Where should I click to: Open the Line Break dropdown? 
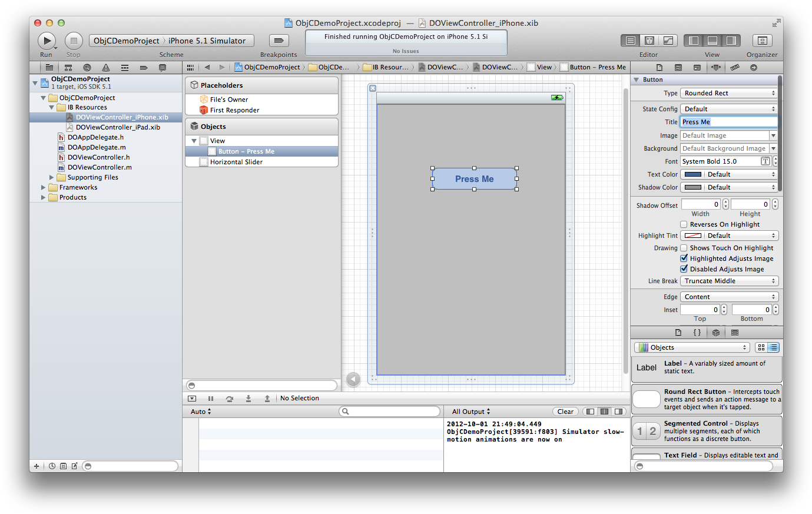coord(729,281)
